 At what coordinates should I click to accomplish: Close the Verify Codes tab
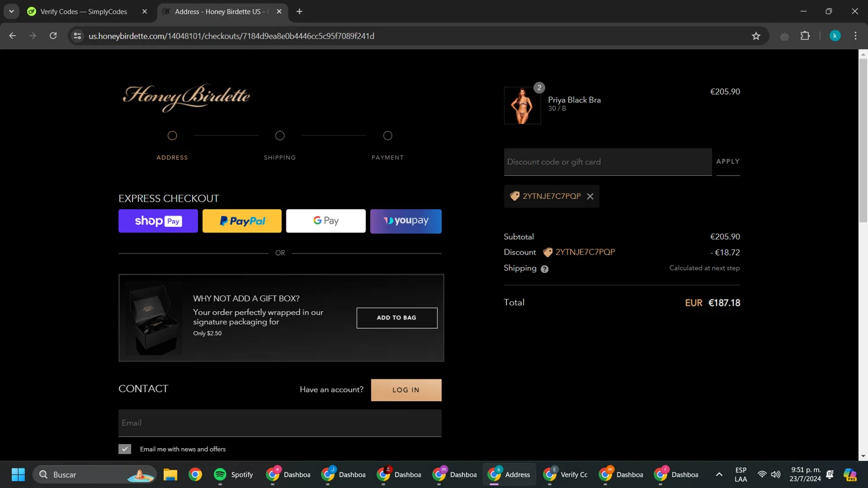145,12
